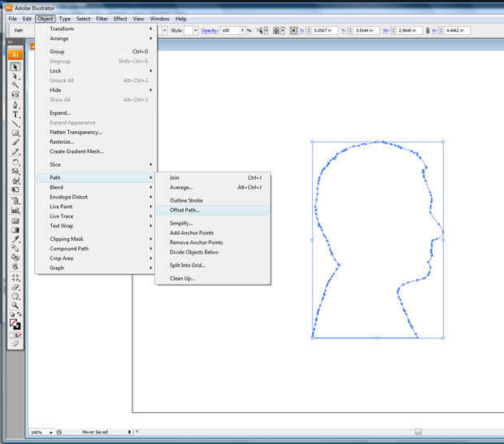The height and width of the screenshot is (444, 504).
Task: Open the Effect menu
Action: tap(120, 18)
